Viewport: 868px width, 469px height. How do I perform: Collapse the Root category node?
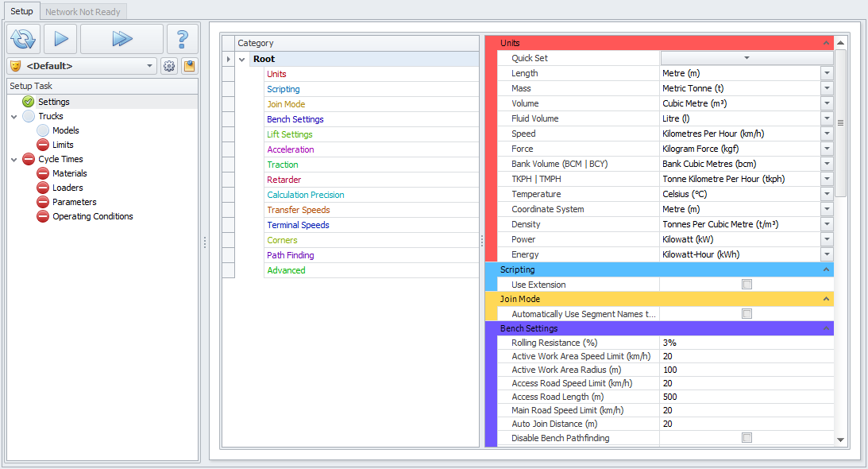click(x=242, y=60)
